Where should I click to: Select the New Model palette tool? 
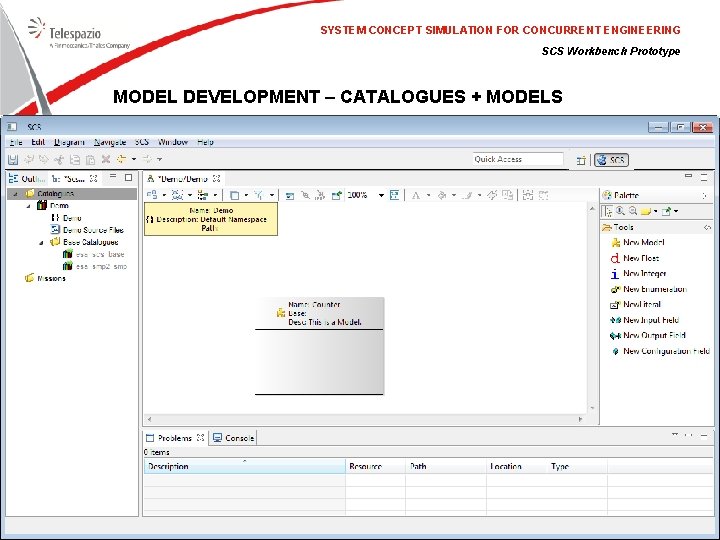pos(643,243)
